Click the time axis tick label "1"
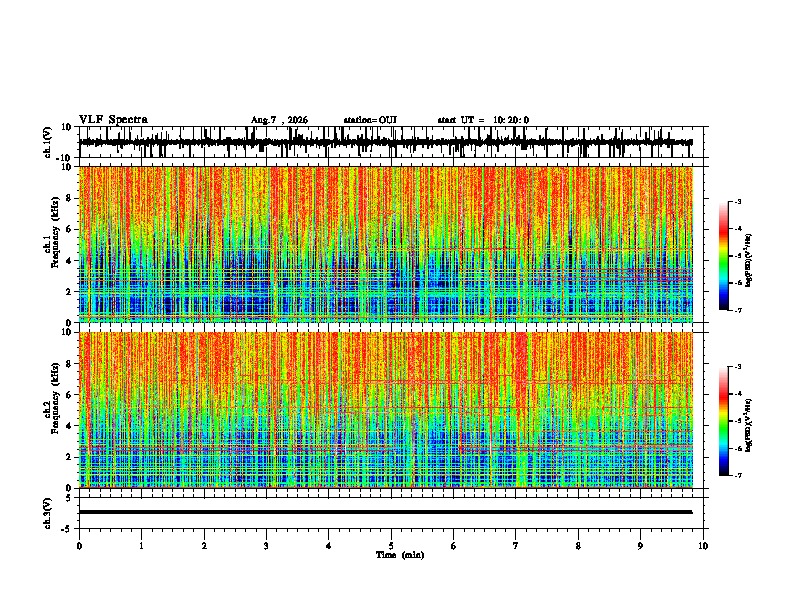 pyautogui.click(x=141, y=546)
